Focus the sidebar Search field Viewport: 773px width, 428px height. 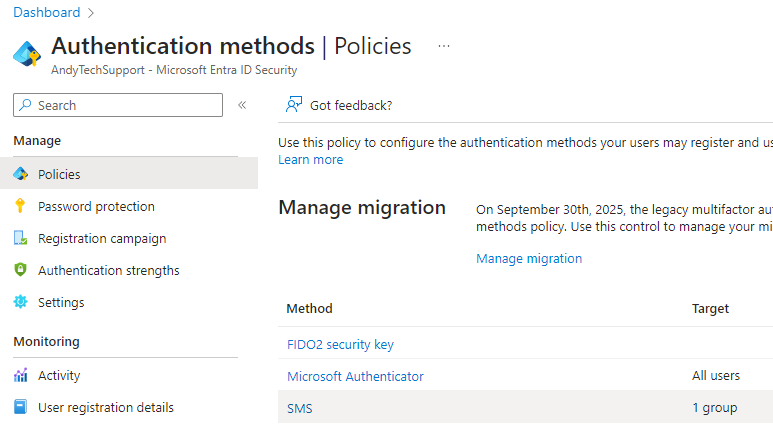[118, 105]
